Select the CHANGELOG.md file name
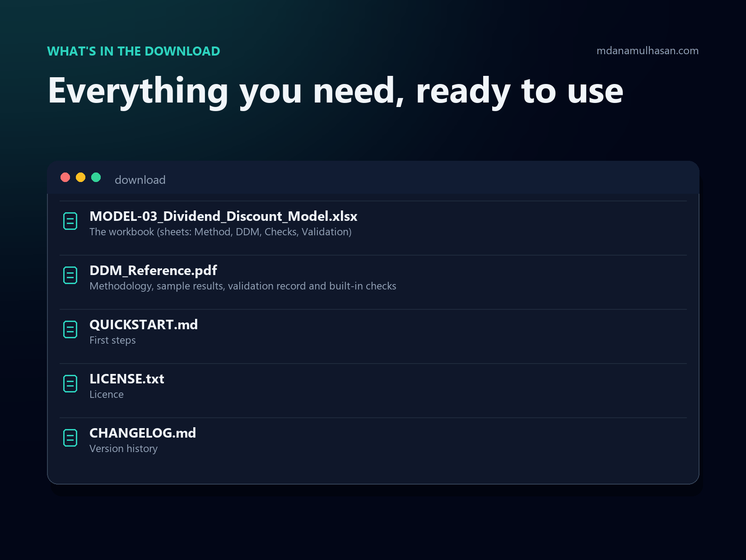 [x=143, y=433]
